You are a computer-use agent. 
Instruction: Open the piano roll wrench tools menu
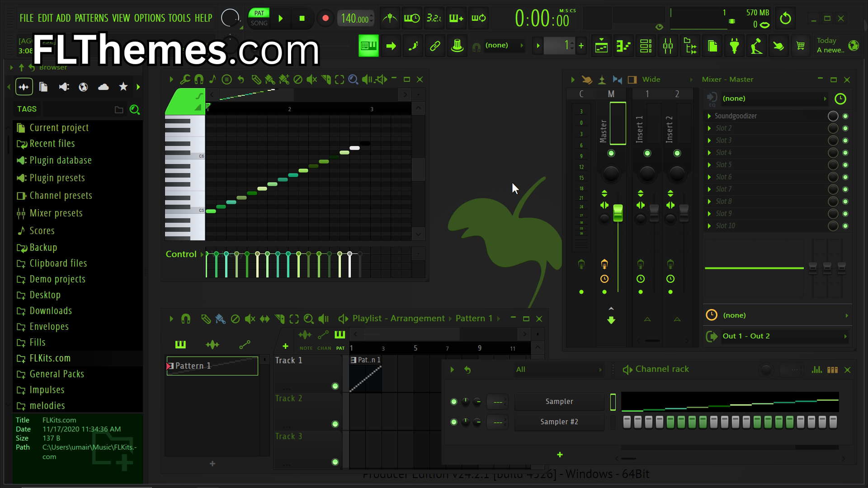click(x=185, y=80)
